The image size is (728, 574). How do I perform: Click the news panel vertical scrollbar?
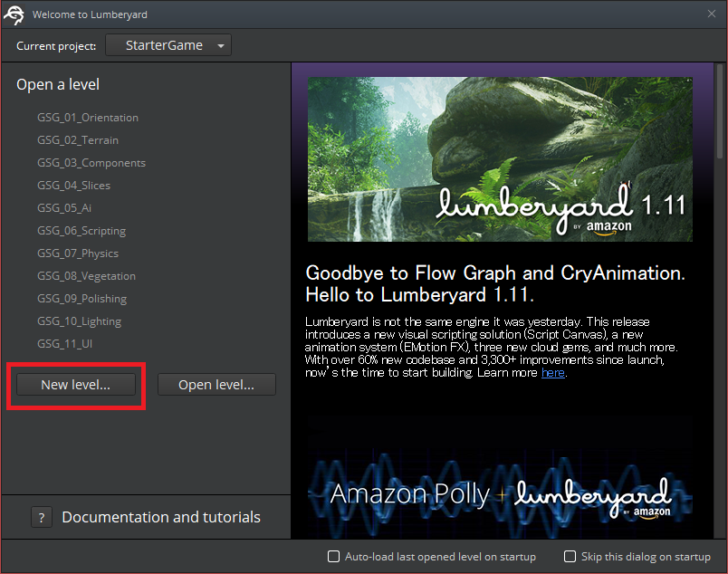click(x=720, y=111)
